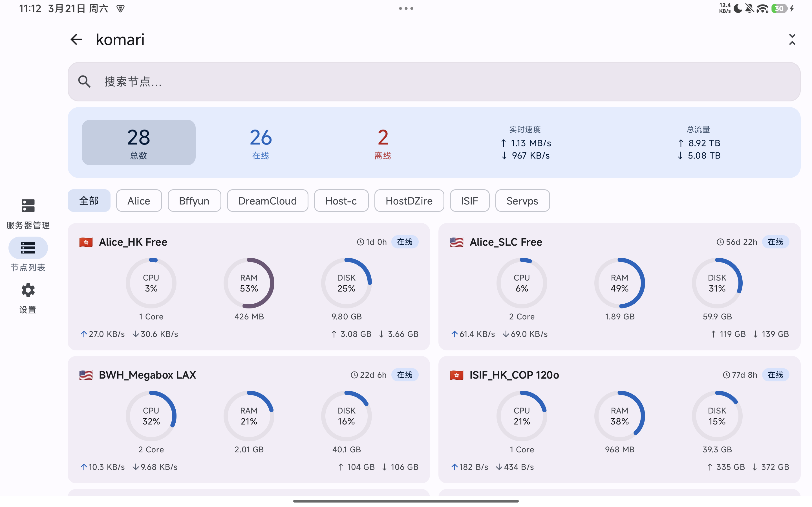Open the 设置 settings gear
The height and width of the screenshot is (507, 812).
point(28,290)
